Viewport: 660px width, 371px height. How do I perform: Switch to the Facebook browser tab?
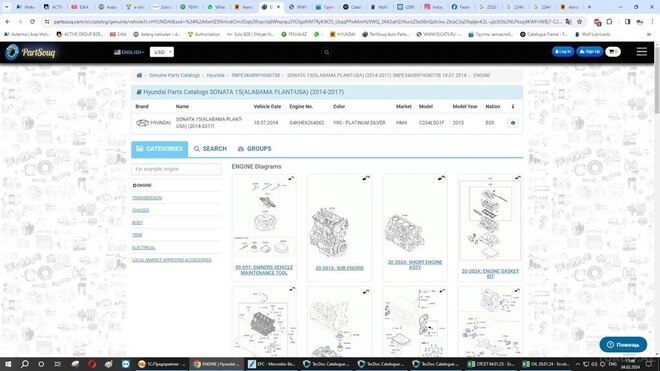[x=460, y=7]
